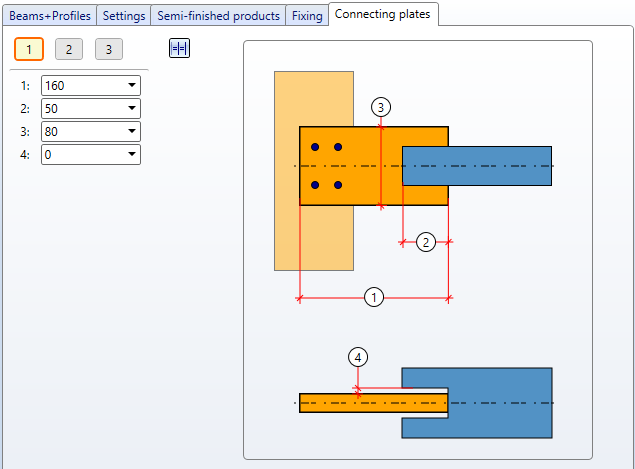Click the blue beam in top diagram
635x469 pixels.
477,166
